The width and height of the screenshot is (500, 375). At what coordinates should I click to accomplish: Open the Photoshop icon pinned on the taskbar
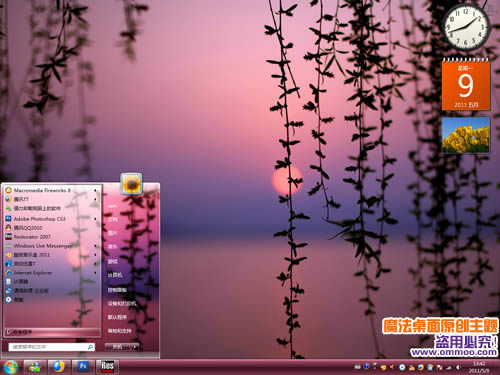point(83,367)
